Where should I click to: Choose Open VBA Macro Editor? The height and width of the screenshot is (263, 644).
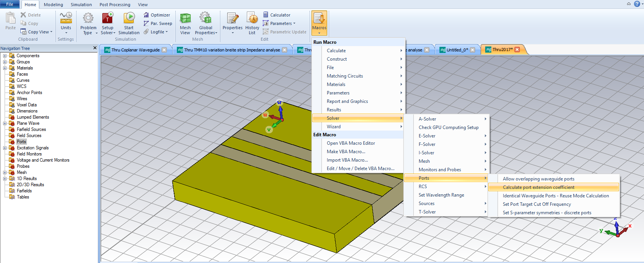point(358,143)
